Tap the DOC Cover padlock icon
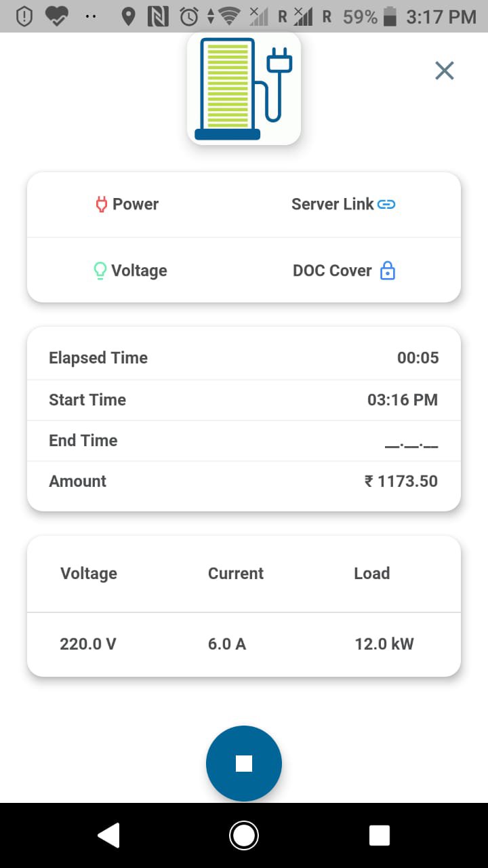The height and width of the screenshot is (868, 488). (387, 271)
